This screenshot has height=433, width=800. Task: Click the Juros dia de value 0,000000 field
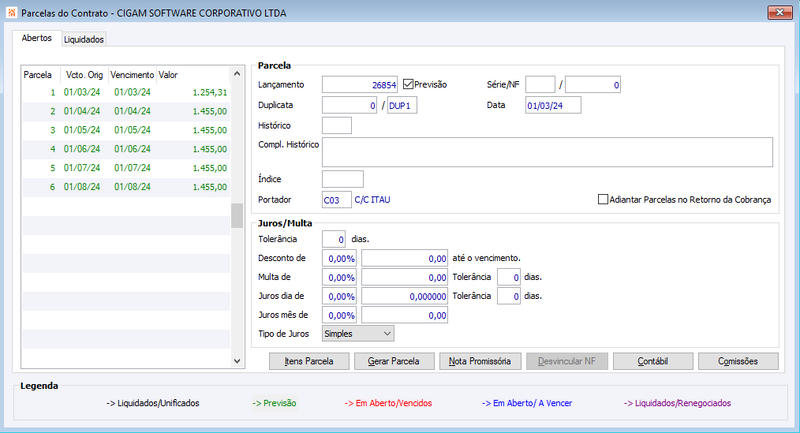point(405,296)
